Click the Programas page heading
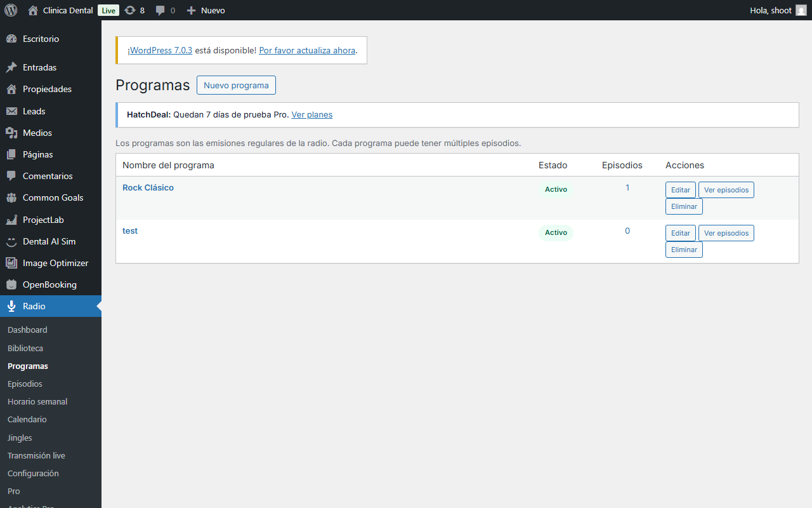 click(x=153, y=85)
